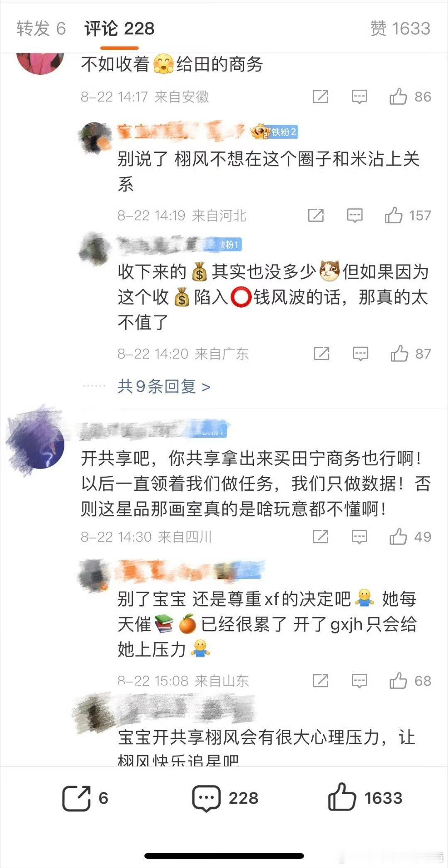Tap the bottom bar repost button showing 6
The height and width of the screenshot is (868, 448).
point(85,798)
